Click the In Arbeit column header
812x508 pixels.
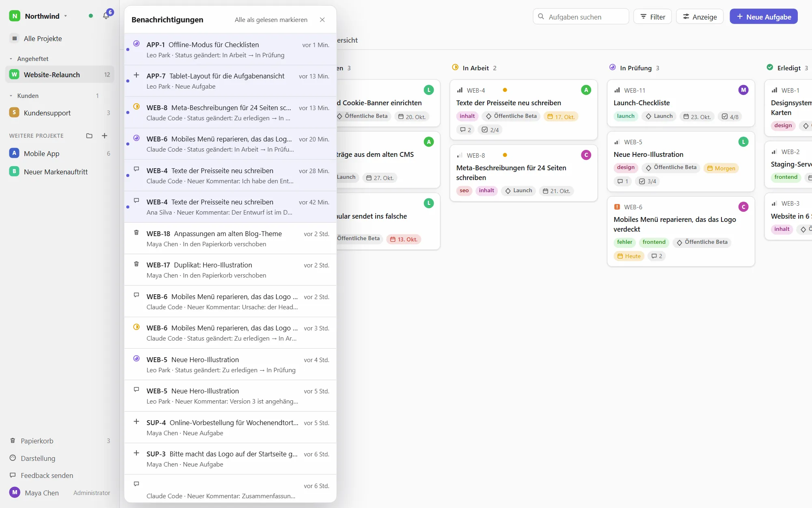pos(475,68)
